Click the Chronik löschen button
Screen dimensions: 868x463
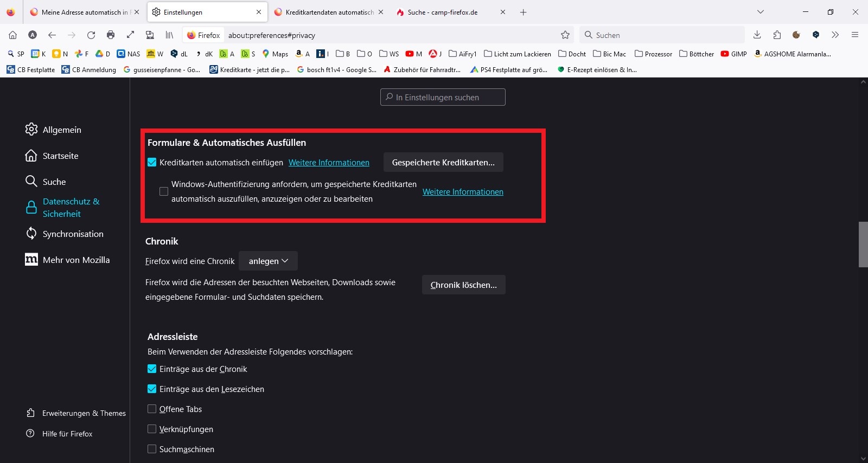(x=463, y=285)
